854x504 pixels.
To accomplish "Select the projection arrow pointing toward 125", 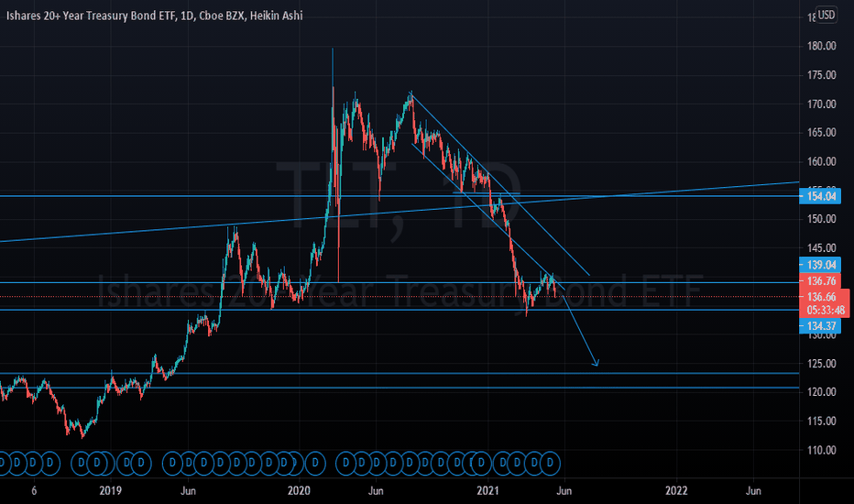I will click(581, 332).
